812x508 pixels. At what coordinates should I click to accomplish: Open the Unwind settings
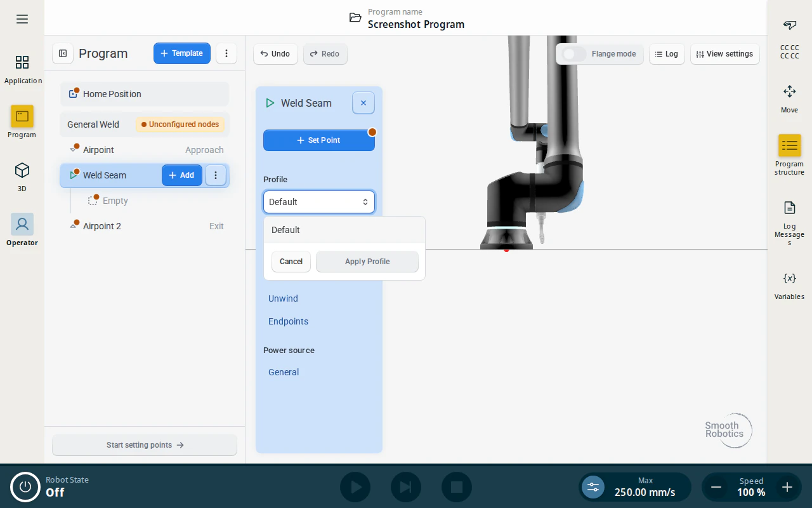283,298
